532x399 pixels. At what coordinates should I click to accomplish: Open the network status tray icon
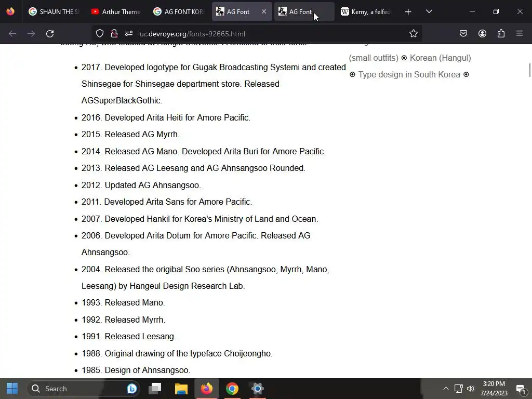click(x=458, y=389)
